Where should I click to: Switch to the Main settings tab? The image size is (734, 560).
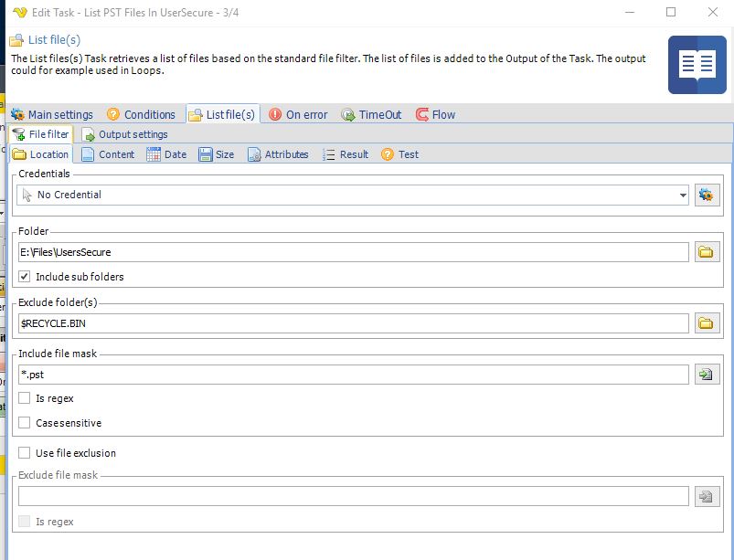(52, 114)
